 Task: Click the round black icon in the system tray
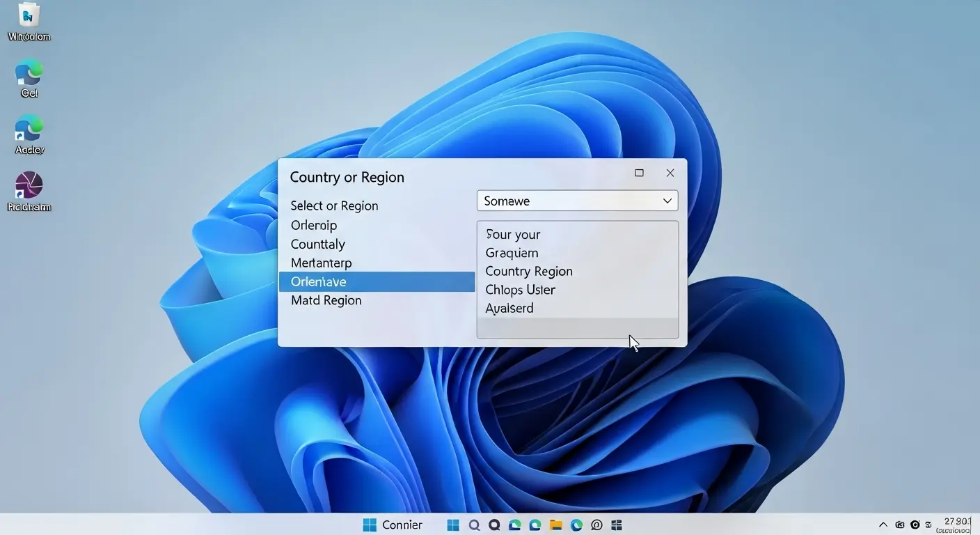915,525
